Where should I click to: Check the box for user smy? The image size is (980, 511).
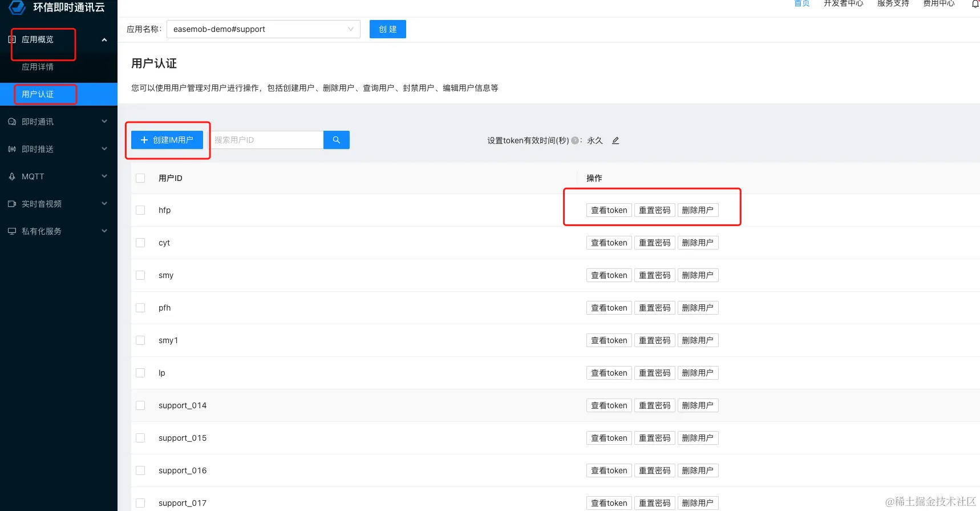click(140, 275)
